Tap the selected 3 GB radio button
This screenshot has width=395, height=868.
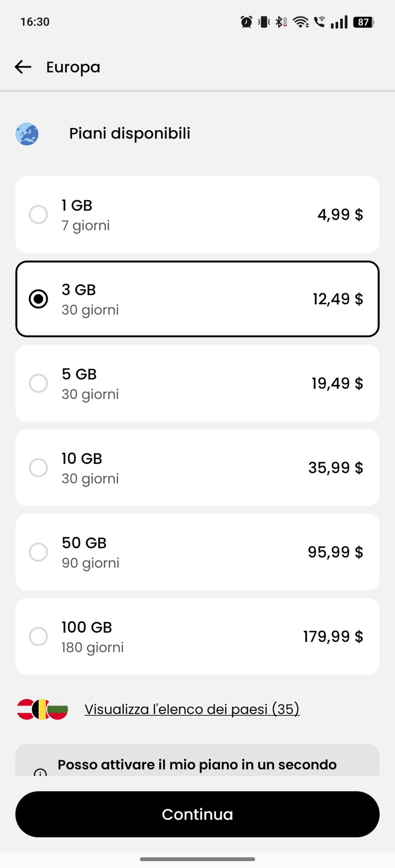(x=38, y=299)
